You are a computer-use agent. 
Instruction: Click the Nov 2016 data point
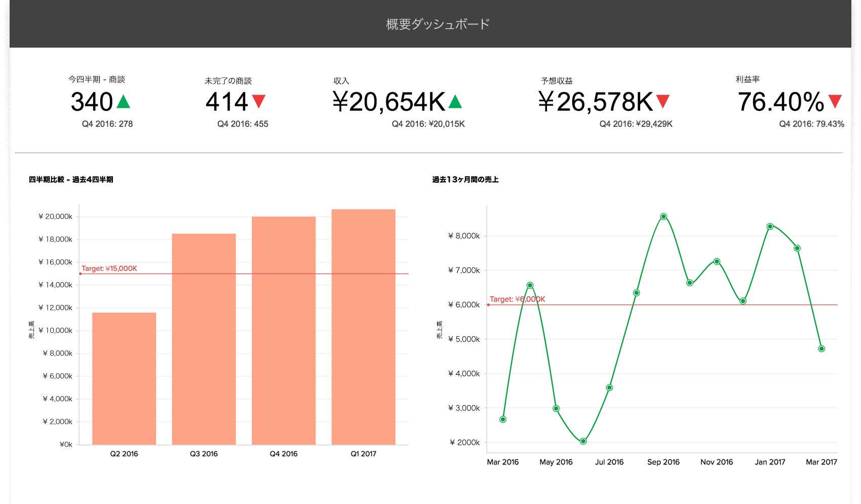tap(717, 261)
